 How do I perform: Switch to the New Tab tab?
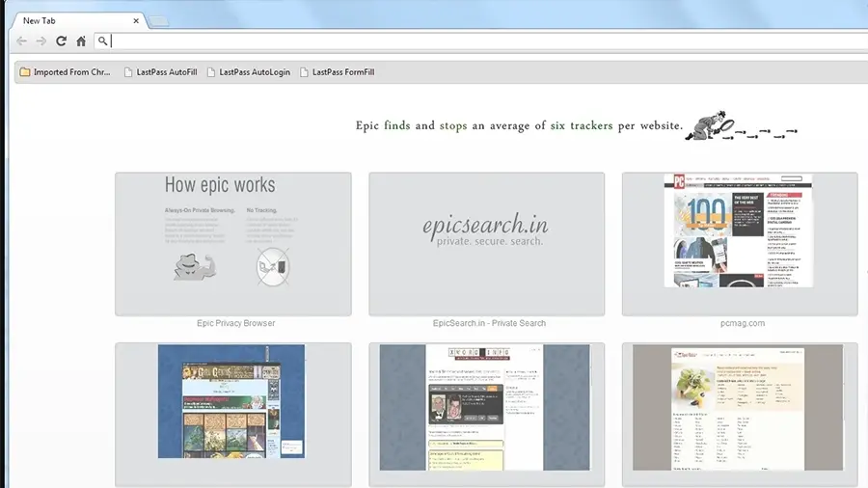pos(77,21)
